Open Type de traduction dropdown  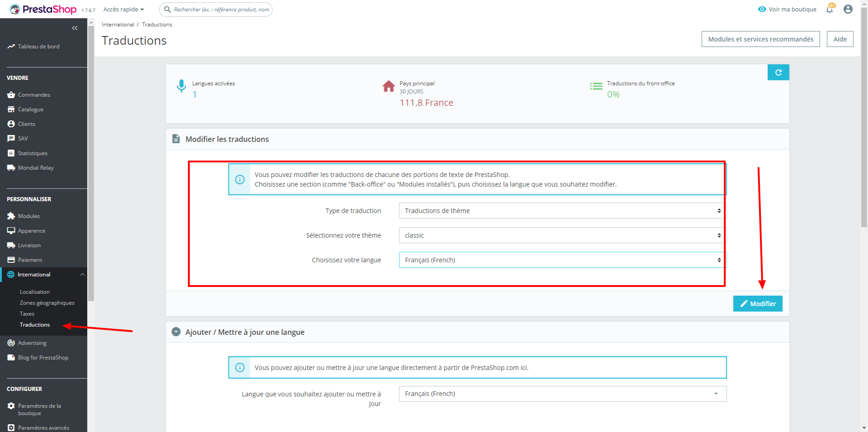pyautogui.click(x=562, y=211)
